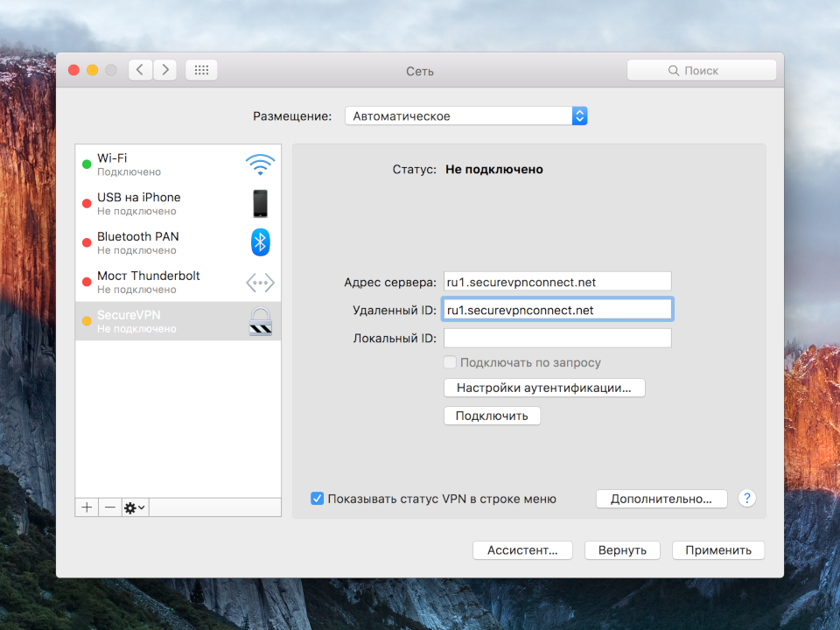The width and height of the screenshot is (840, 630).
Task: Select Wi-Fi service in the list
Action: pos(178,164)
